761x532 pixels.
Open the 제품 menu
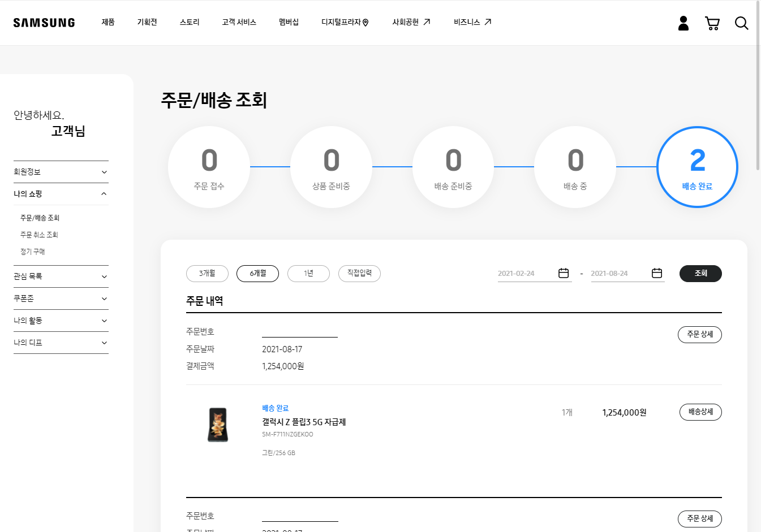click(108, 22)
